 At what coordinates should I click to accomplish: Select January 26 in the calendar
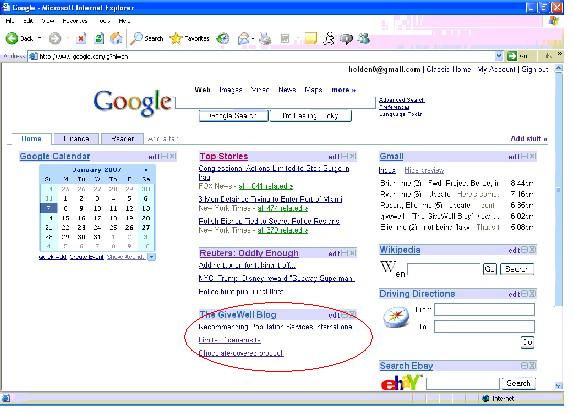pos(129,227)
